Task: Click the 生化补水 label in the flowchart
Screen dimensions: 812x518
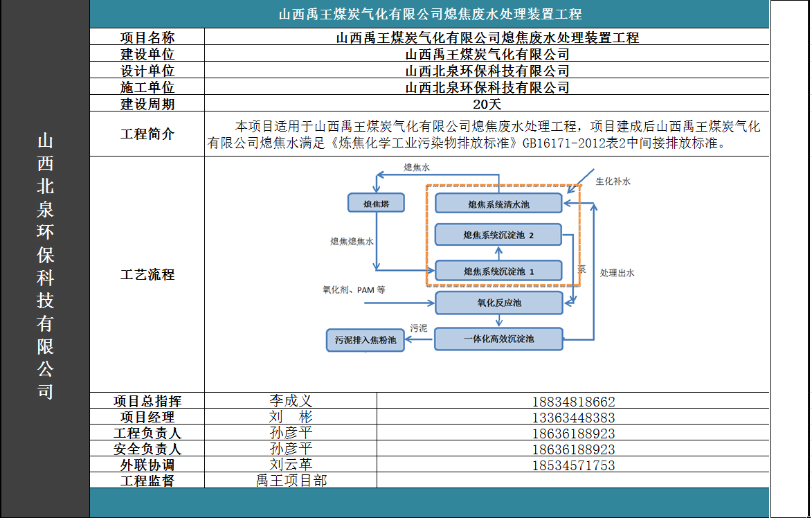Action: 613,181
